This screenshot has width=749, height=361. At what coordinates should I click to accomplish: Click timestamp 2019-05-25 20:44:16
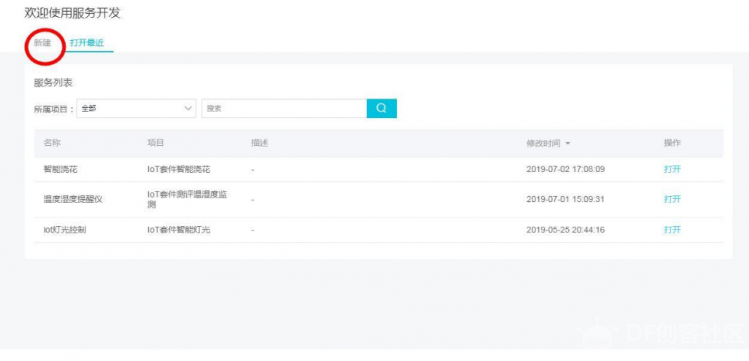[x=566, y=230]
